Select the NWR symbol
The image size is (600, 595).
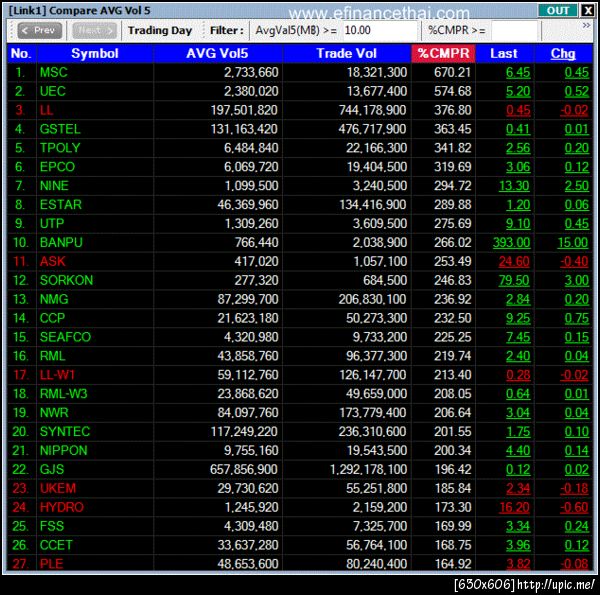(54, 413)
